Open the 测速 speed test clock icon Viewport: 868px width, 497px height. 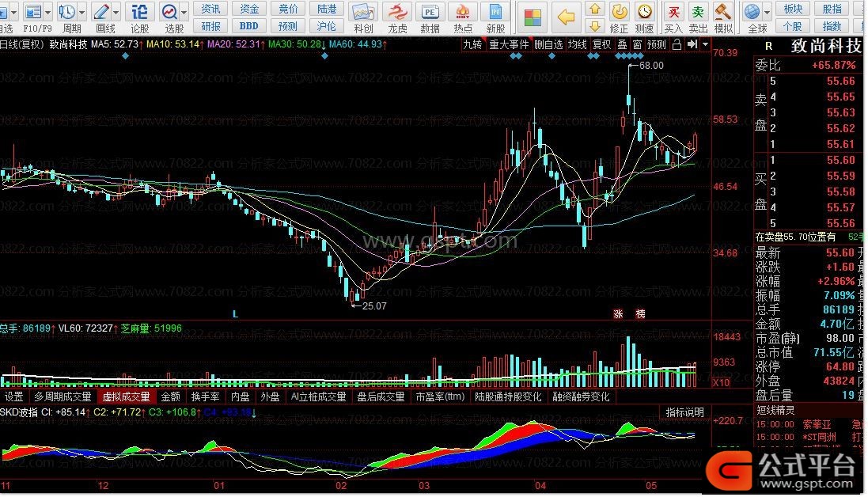pyautogui.click(x=645, y=11)
